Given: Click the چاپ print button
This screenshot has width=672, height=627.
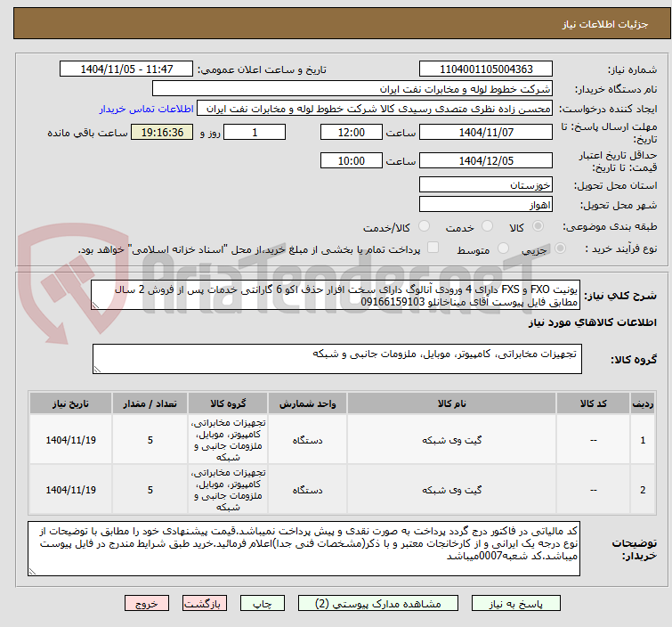Looking at the screenshot, I should point(263,604).
